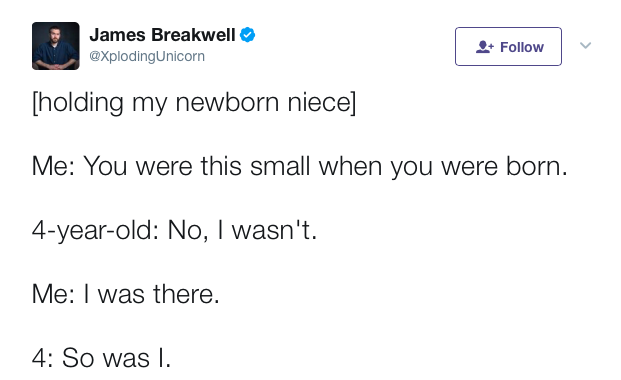Open the James Breakwell display name link
The image size is (621, 380).
pos(162,35)
